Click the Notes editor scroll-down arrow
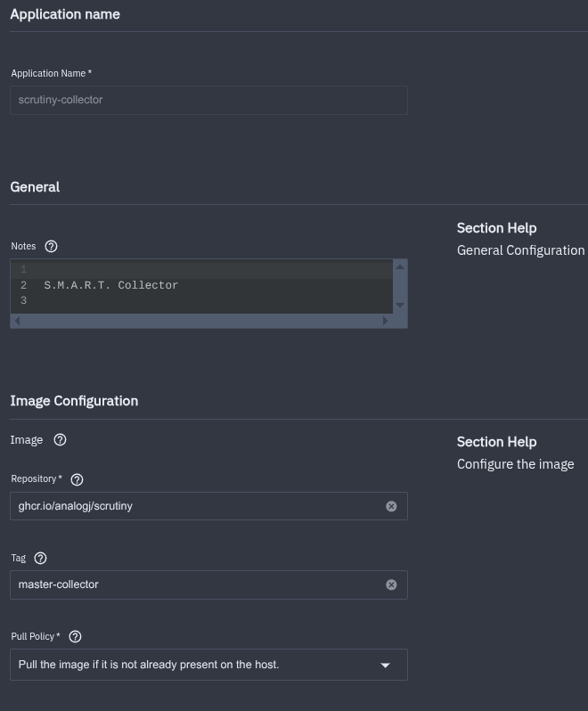 pos(400,305)
